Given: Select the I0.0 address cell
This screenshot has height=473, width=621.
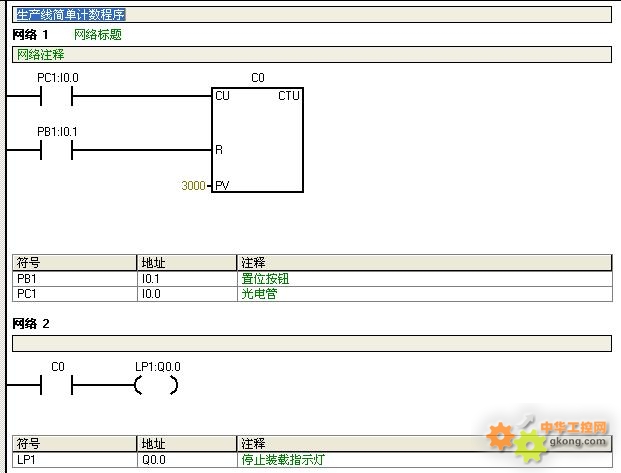Looking at the screenshot, I should click(187, 294).
